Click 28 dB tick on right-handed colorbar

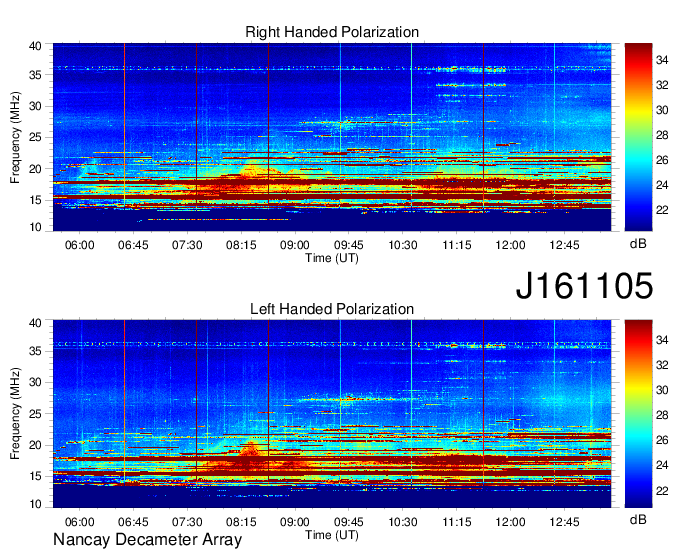pyautogui.click(x=662, y=135)
